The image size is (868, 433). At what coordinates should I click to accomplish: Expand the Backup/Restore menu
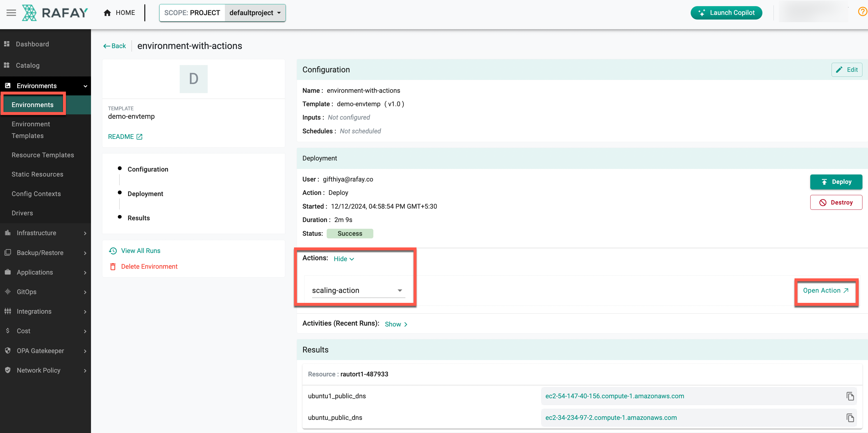coord(85,253)
